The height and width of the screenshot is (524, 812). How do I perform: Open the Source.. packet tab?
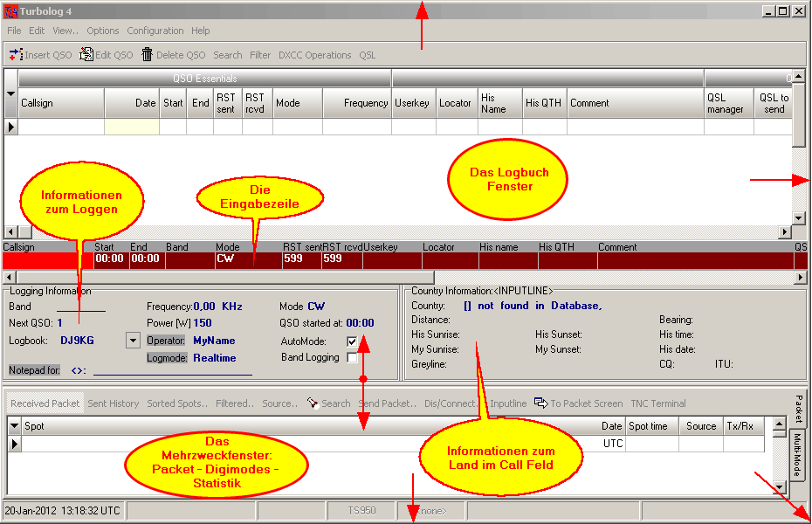pos(279,403)
